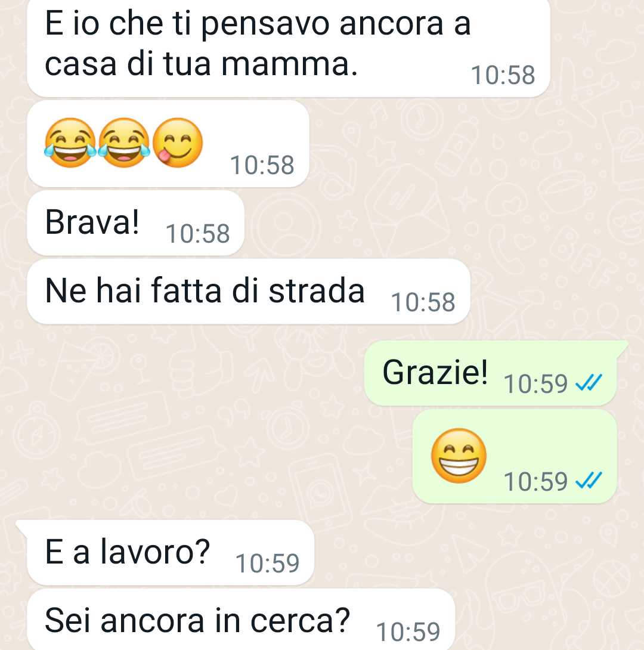Tap timestamp on 'E a lavoro?' message
Viewport: 644px width, 650px height.
[x=267, y=564]
